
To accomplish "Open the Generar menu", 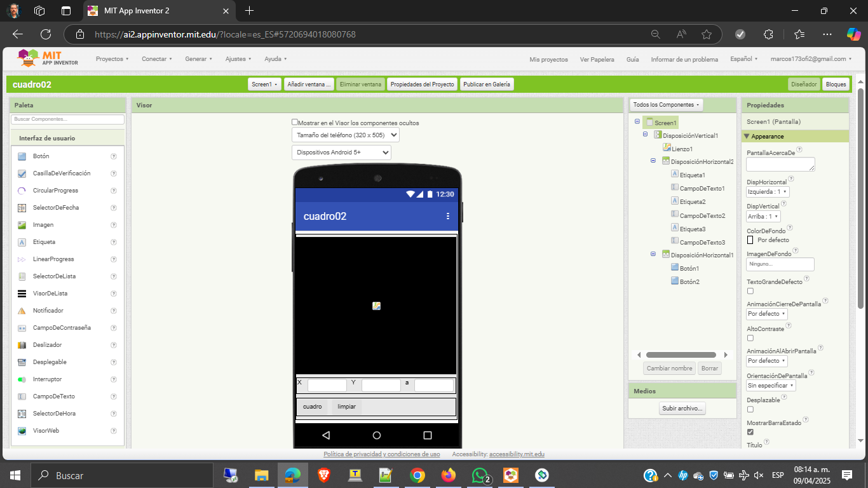I will click(x=199, y=59).
